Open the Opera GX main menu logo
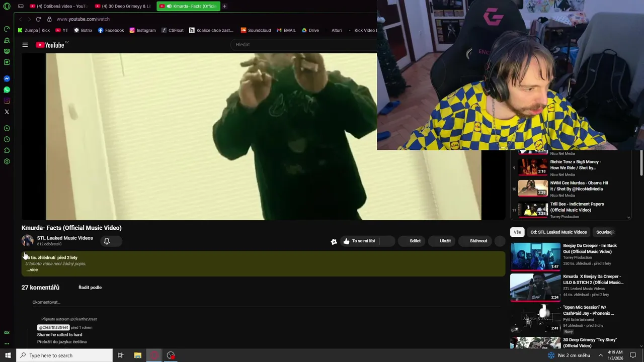 coord(7,6)
